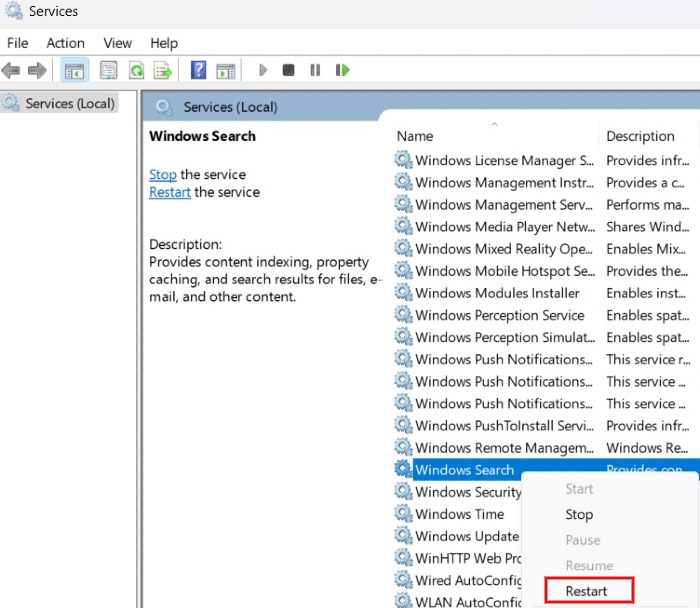The height and width of the screenshot is (608, 700).
Task: Click gear icon beside Windows Update
Action: 403,535
